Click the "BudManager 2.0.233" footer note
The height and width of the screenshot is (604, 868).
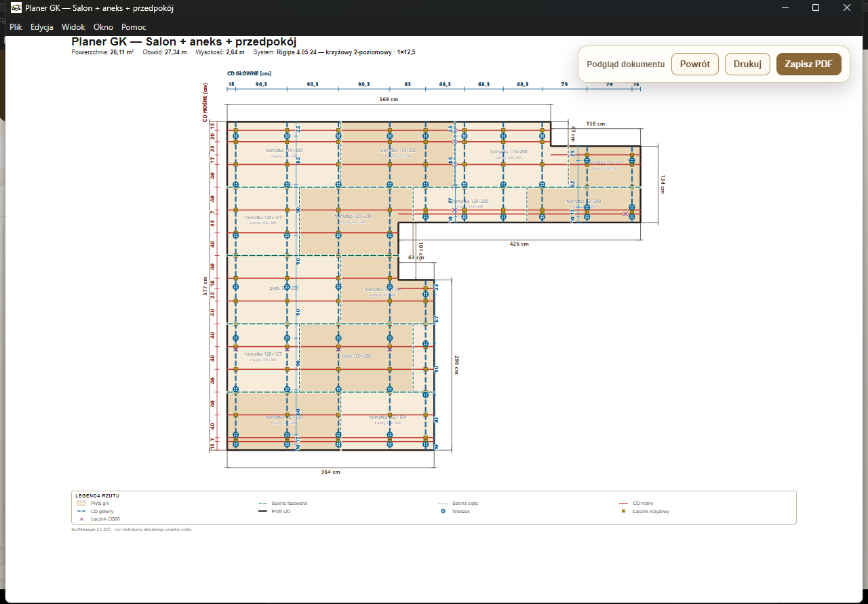coord(132,529)
